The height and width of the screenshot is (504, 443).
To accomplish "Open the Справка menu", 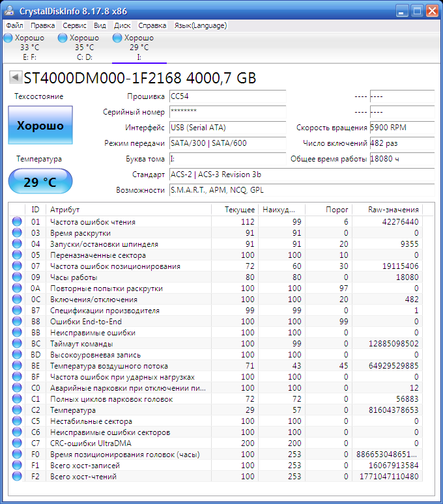I will [x=152, y=25].
